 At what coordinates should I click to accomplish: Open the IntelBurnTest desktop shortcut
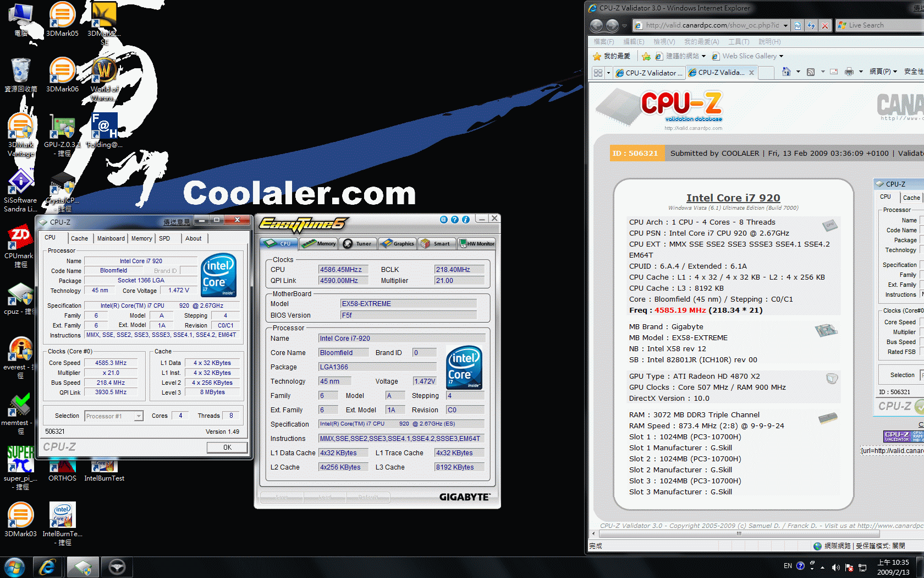point(104,471)
